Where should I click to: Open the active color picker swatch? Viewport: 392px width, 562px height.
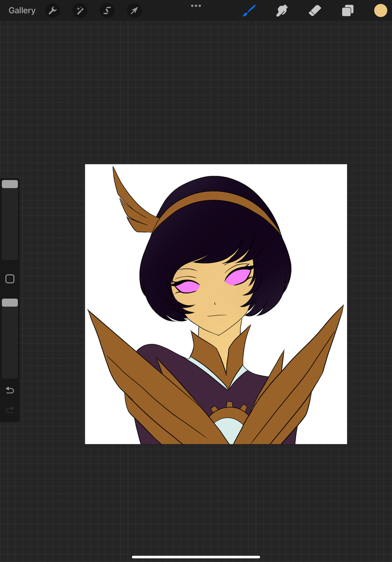tap(381, 10)
